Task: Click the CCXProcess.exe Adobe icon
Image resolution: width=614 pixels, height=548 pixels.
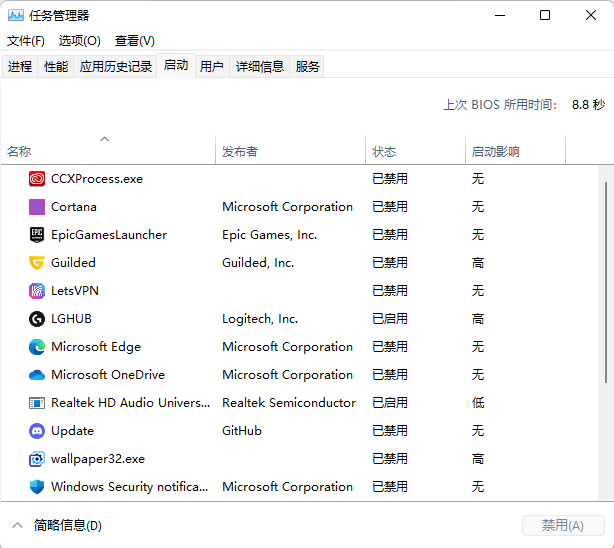Action: coord(37,179)
